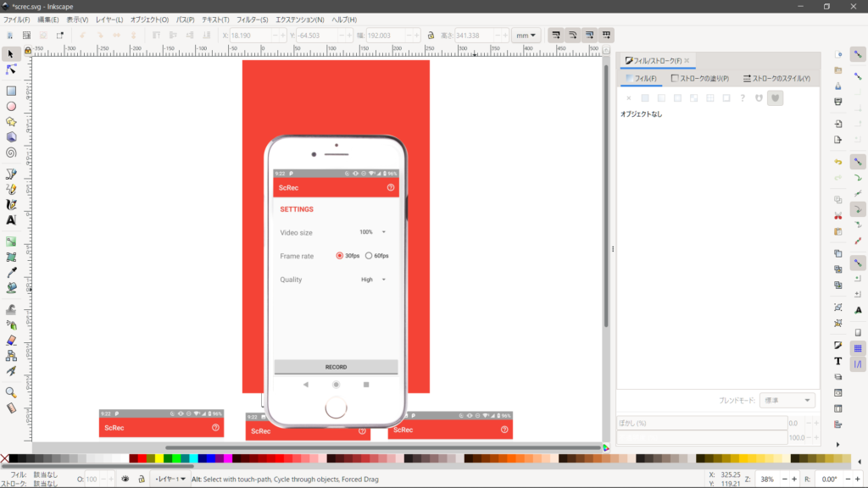Pick the Dropper color picker tool
The image size is (868, 488).
click(x=10, y=273)
